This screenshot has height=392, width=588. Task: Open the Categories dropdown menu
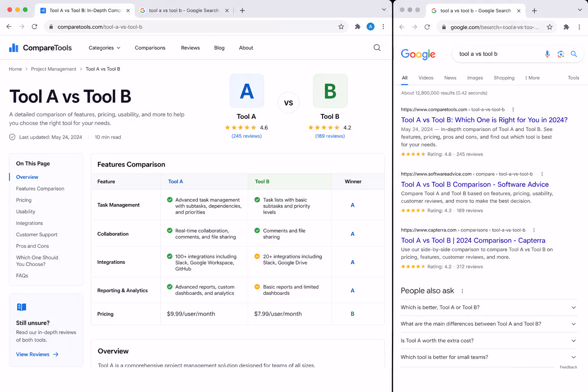[105, 48]
